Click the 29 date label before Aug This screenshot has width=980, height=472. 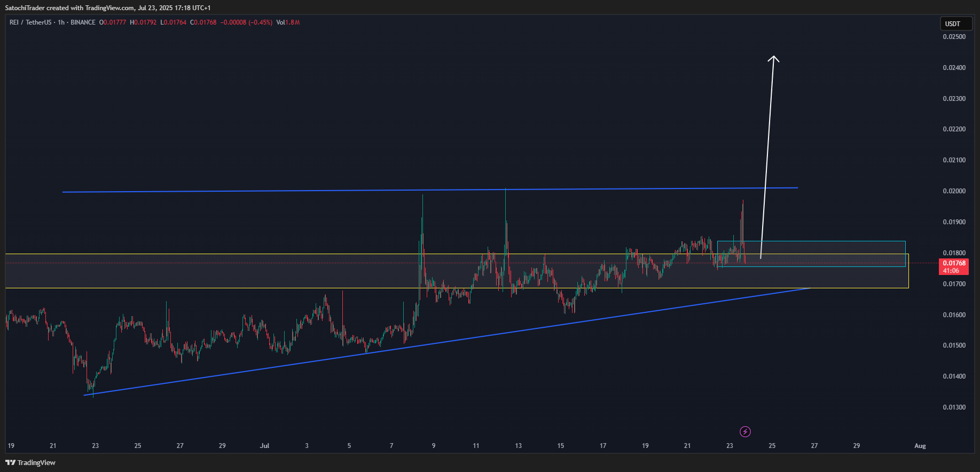[x=857, y=446]
